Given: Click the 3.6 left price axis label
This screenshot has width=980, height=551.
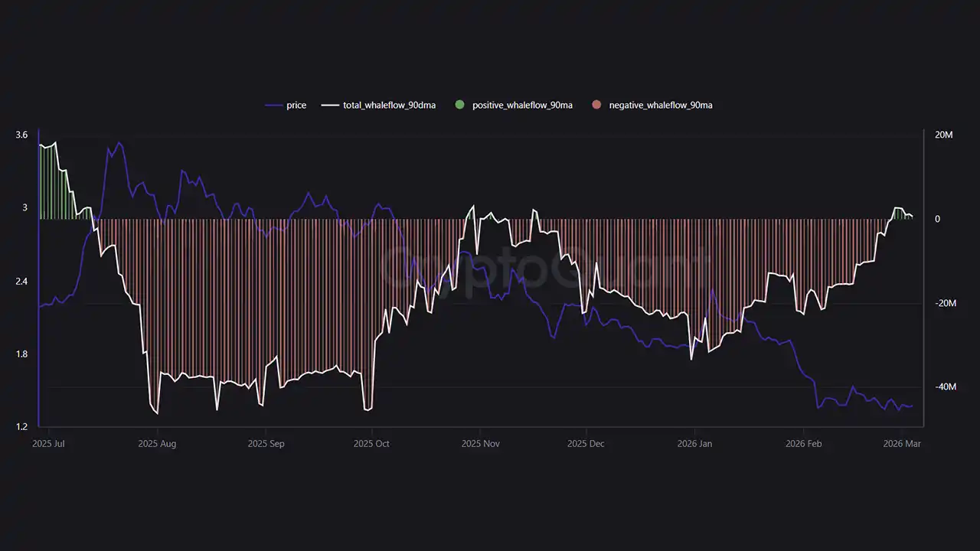Looking at the screenshot, I should point(21,135).
